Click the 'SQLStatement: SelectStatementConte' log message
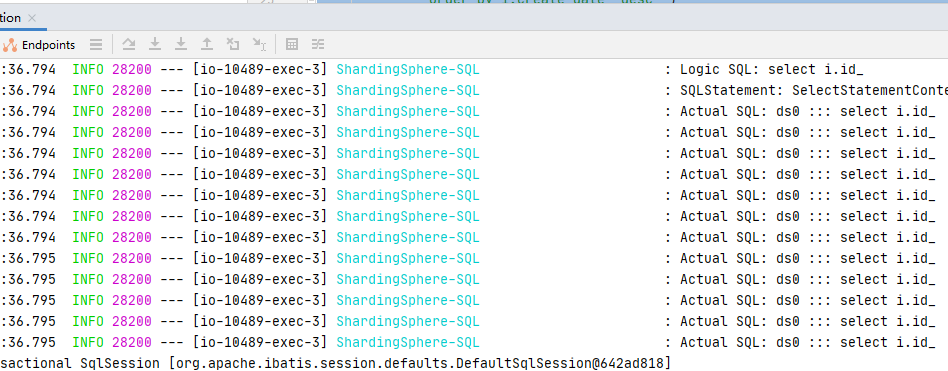Screen dimensions: 948x371 814,91
